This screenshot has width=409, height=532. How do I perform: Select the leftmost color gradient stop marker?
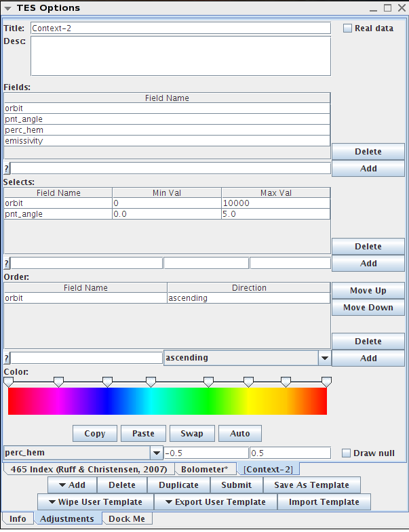(8, 382)
